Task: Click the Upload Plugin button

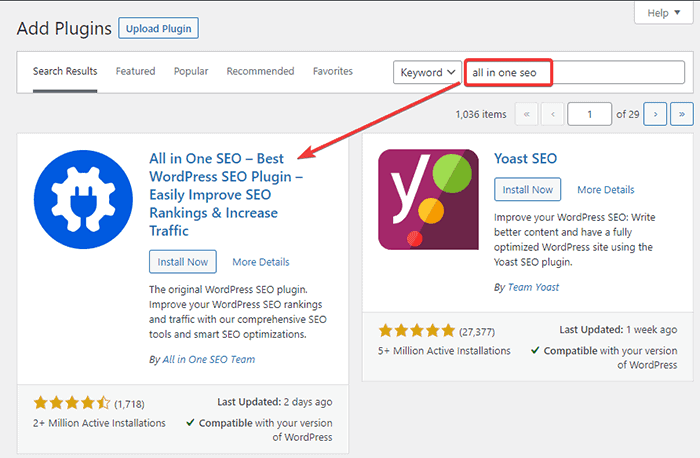Action: point(159,27)
